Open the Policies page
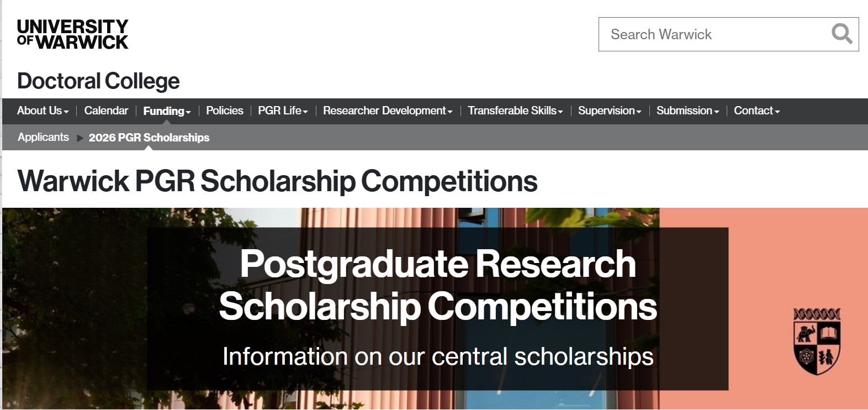Viewport: 868px width, 410px height. 224,111
